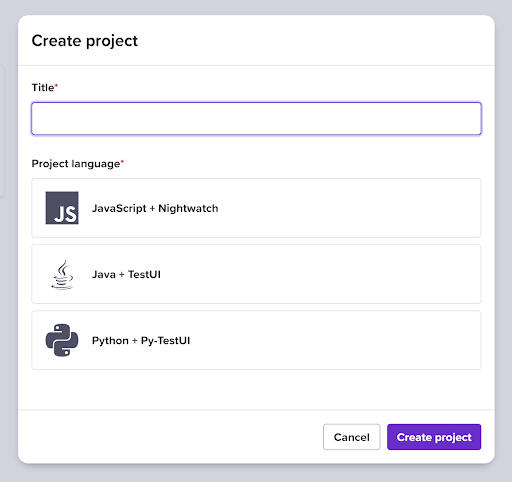
Task: Click the JavaScript + Nightwatch text
Action: [155, 208]
